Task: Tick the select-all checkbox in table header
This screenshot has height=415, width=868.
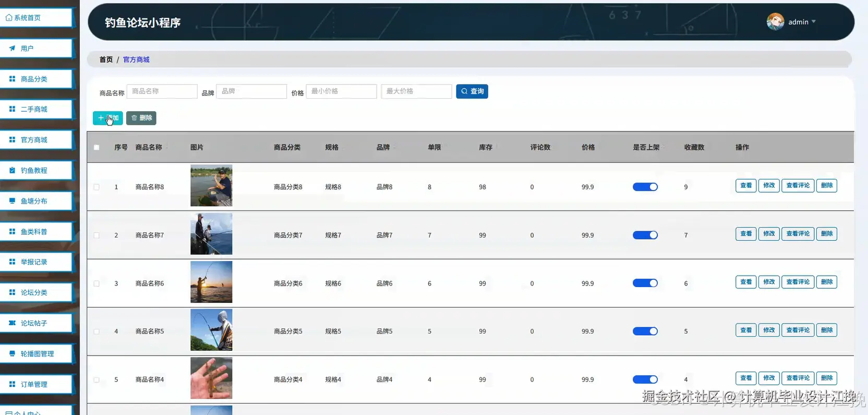Action: (x=97, y=147)
